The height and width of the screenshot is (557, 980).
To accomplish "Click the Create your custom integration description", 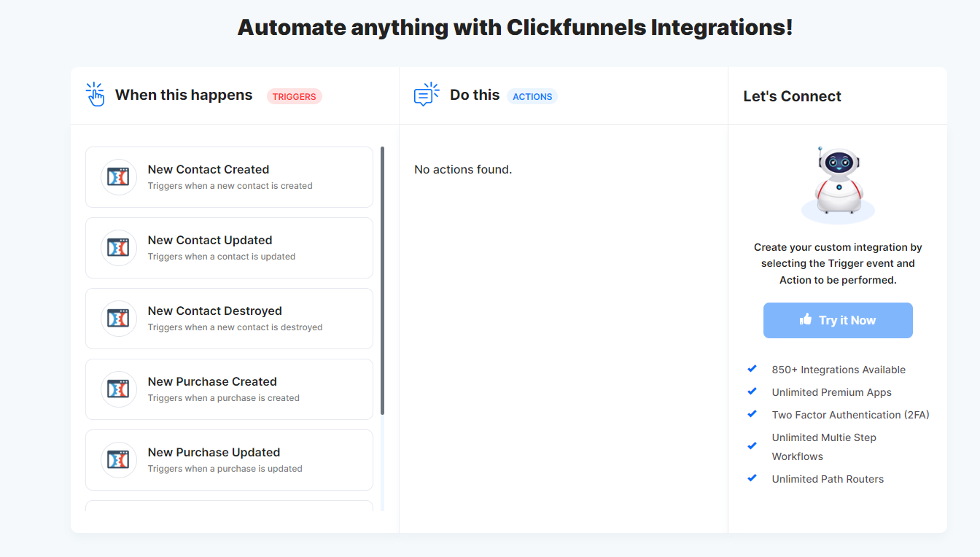I will point(838,263).
